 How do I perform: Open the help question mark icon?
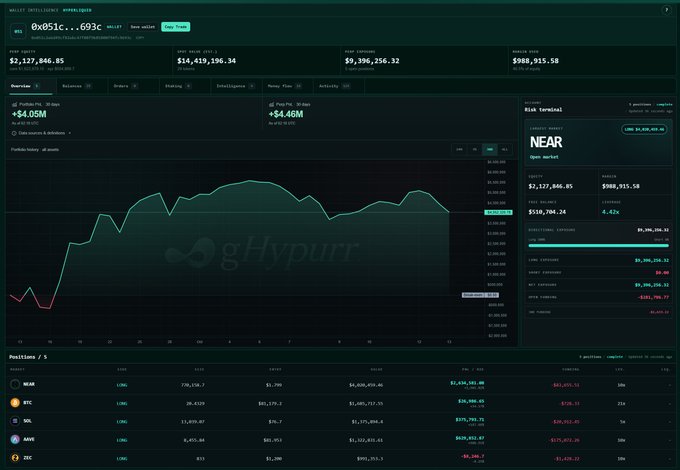click(x=667, y=10)
